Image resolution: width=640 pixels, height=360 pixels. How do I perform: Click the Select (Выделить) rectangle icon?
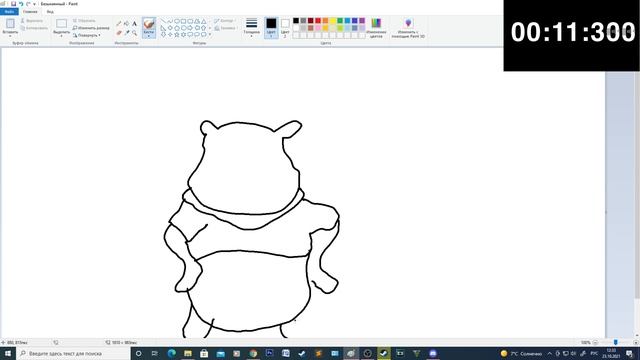pyautogui.click(x=62, y=24)
